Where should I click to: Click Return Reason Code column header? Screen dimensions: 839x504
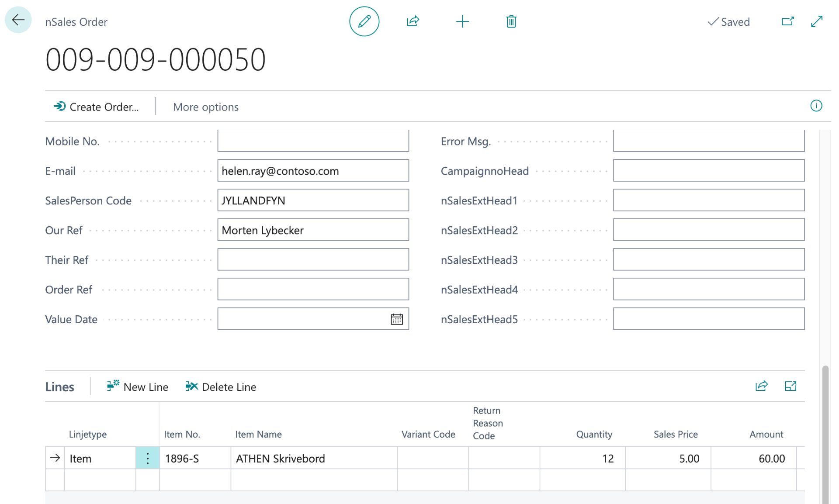coord(488,423)
